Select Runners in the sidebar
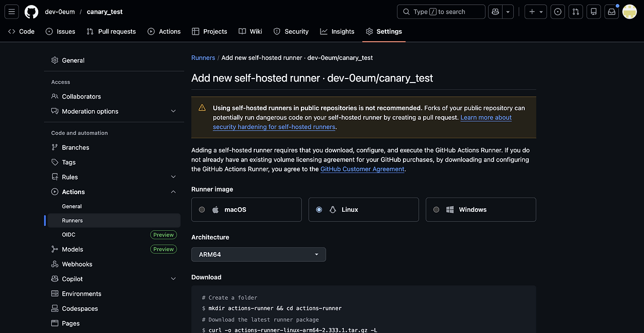The height and width of the screenshot is (333, 644). coord(114,220)
